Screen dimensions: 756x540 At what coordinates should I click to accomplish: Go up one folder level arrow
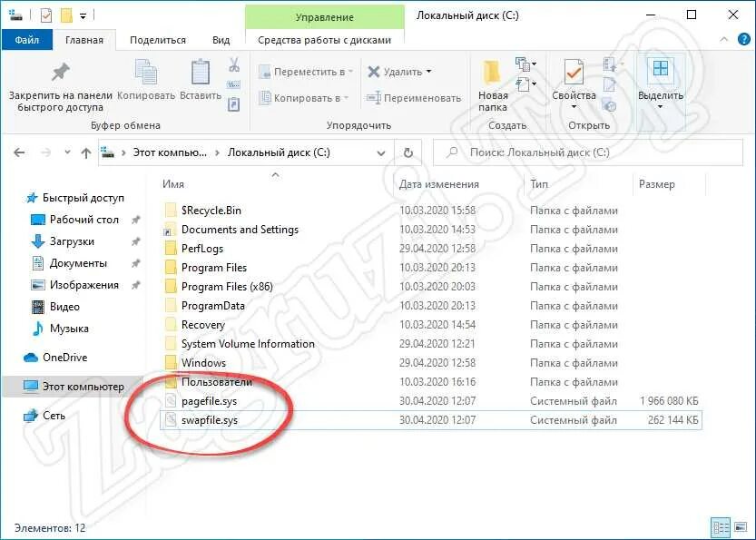pyautogui.click(x=86, y=153)
